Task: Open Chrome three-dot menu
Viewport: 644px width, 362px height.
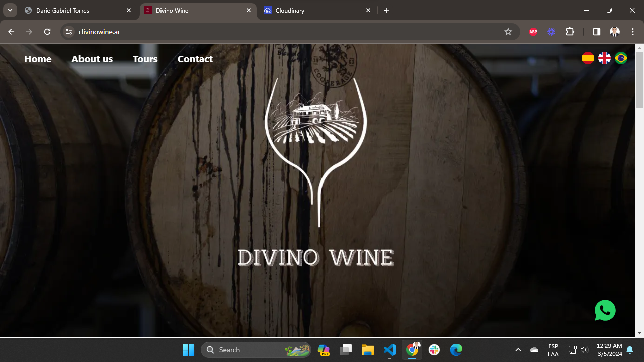Action: point(633,32)
